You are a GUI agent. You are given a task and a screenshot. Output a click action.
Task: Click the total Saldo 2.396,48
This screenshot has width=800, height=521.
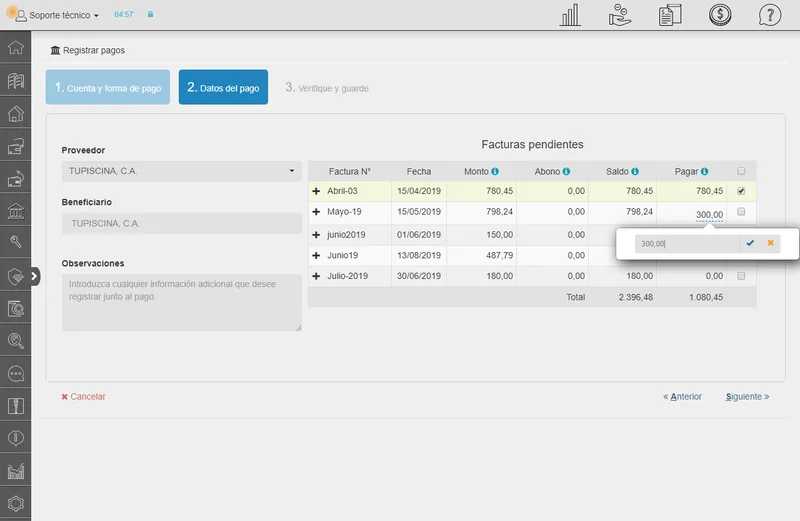(x=636, y=297)
